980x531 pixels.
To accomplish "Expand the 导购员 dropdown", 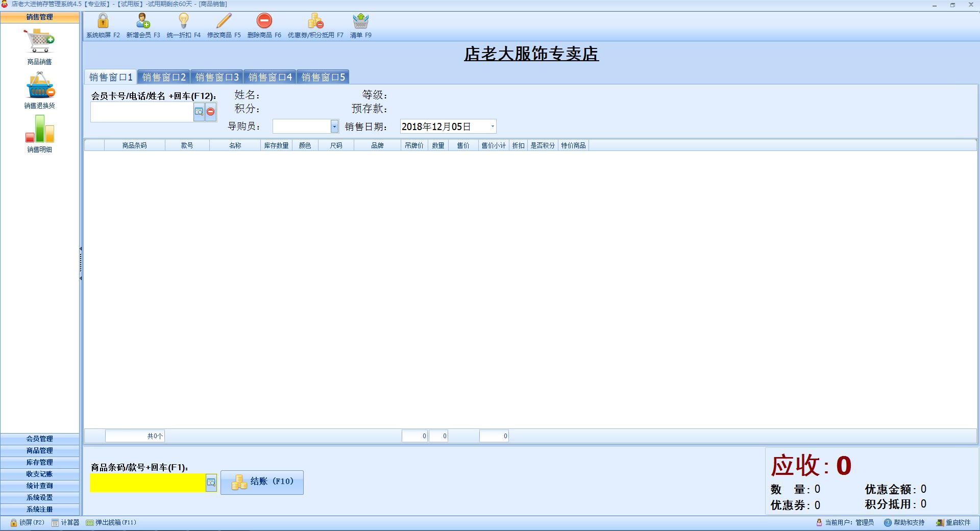I will click(x=334, y=127).
